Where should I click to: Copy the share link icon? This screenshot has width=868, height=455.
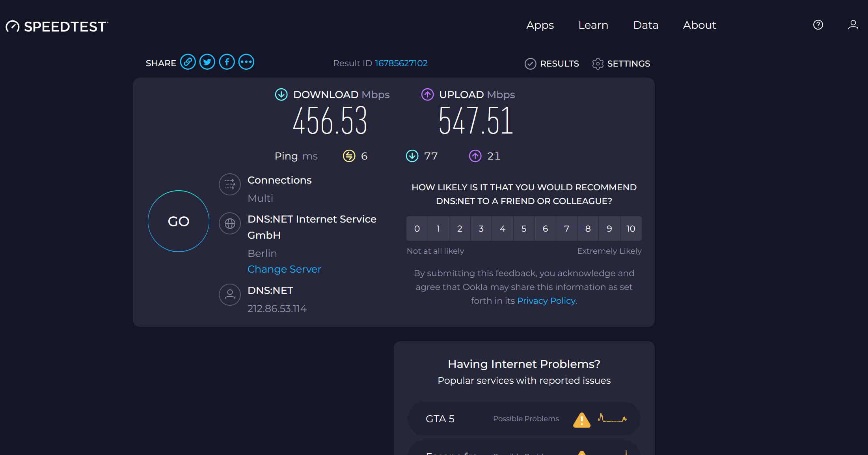click(x=188, y=62)
